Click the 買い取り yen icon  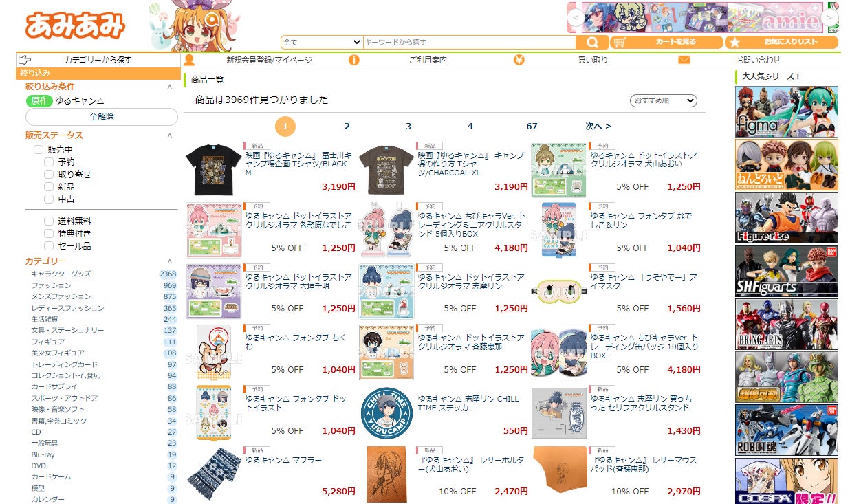pyautogui.click(x=519, y=60)
